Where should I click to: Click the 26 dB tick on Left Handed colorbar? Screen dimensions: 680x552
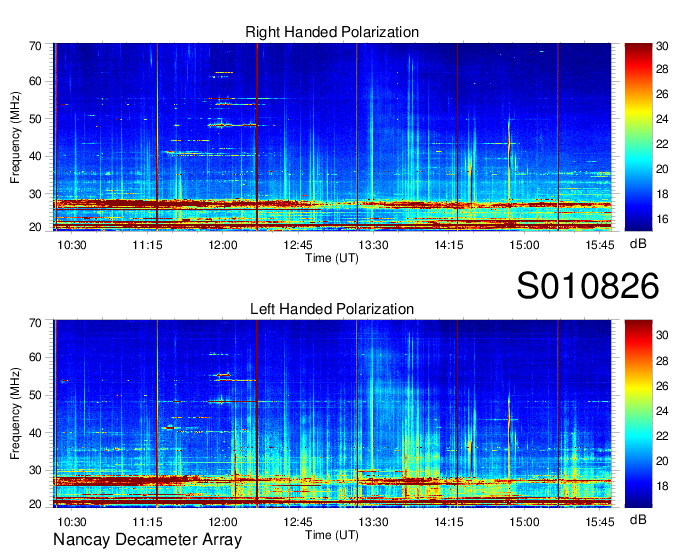coord(662,386)
